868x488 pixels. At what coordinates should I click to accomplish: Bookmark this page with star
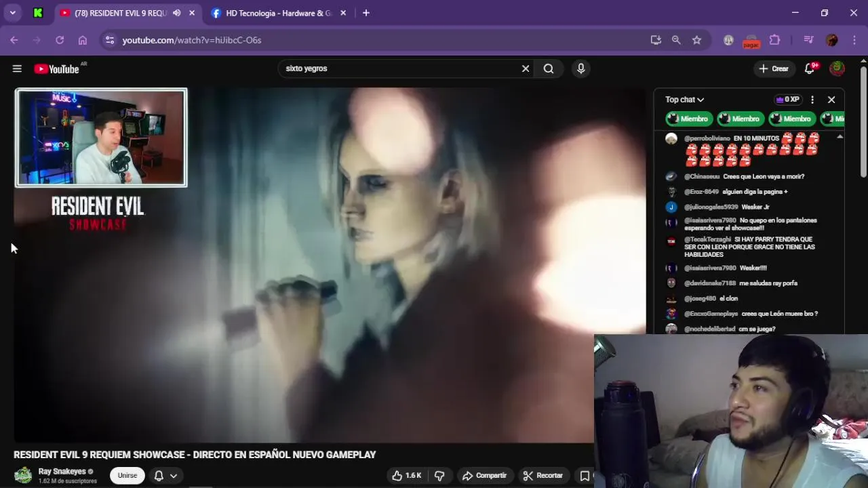tap(696, 40)
